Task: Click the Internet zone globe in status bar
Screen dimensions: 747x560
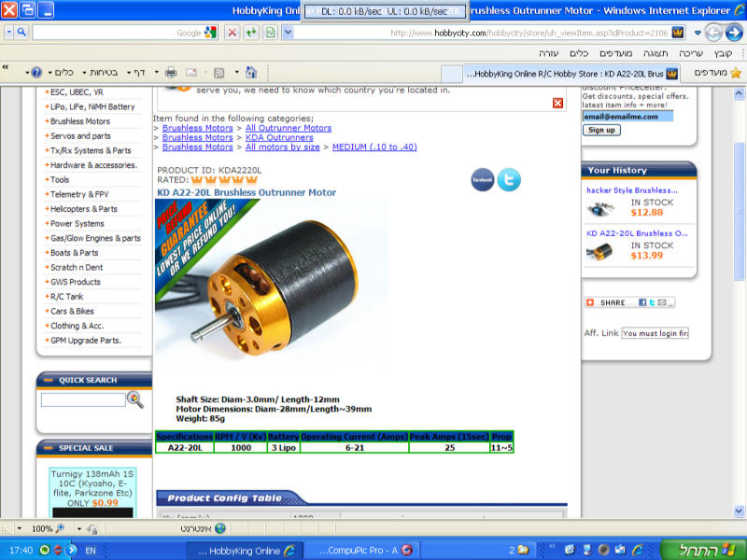Action: pos(220,528)
